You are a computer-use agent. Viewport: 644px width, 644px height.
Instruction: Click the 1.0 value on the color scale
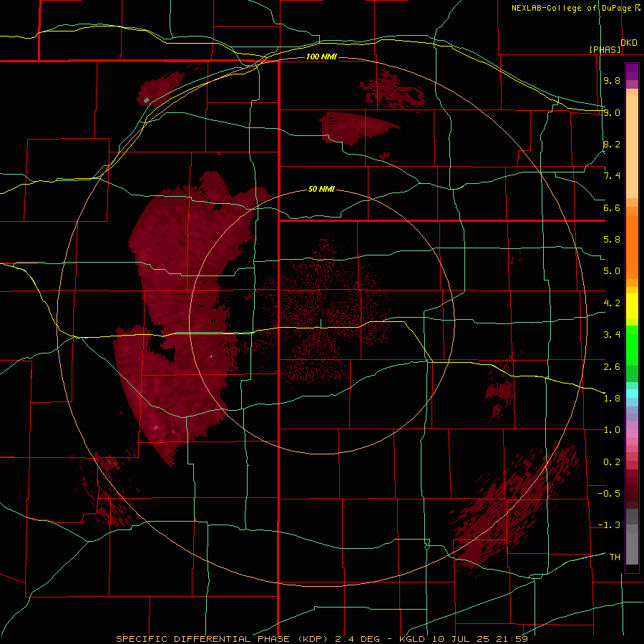[x=612, y=430]
